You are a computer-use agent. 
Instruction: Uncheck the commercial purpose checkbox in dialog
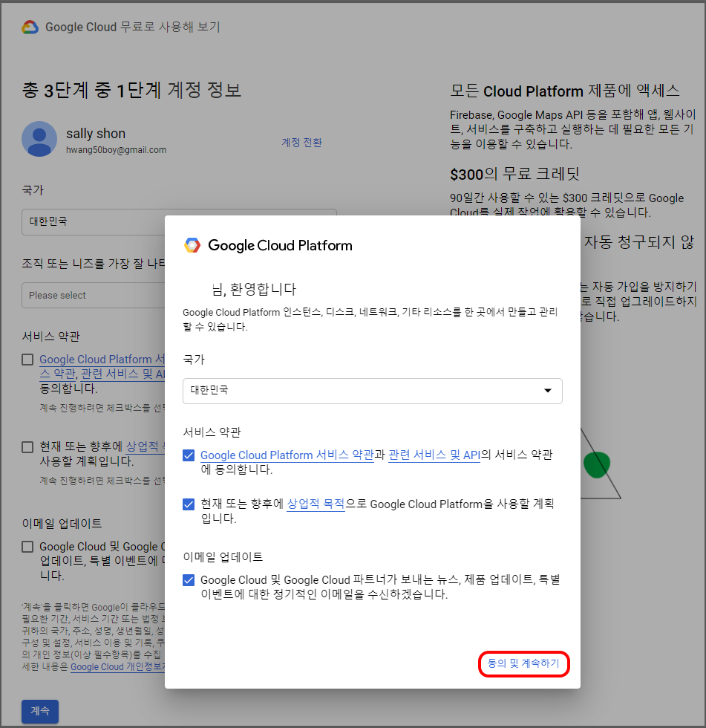(189, 504)
